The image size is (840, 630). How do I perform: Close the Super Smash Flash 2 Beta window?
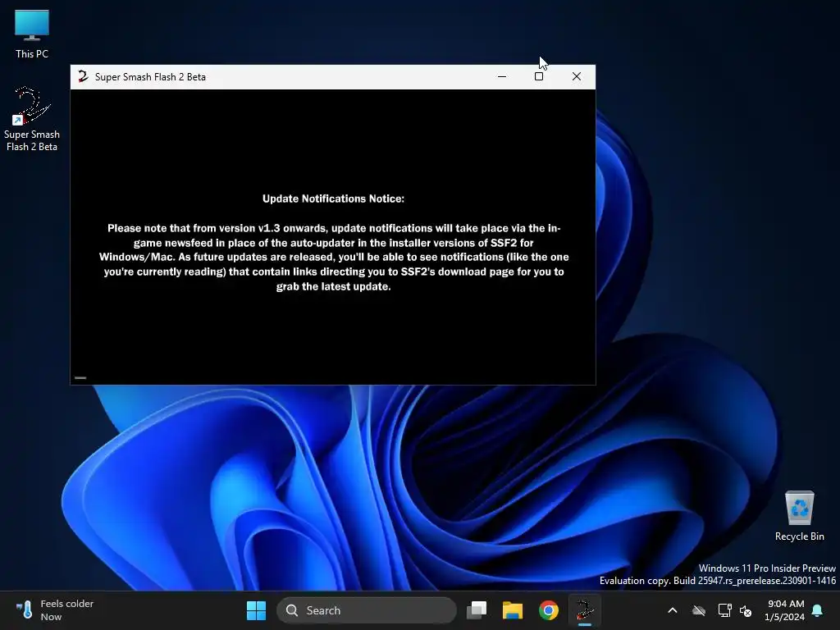577,76
